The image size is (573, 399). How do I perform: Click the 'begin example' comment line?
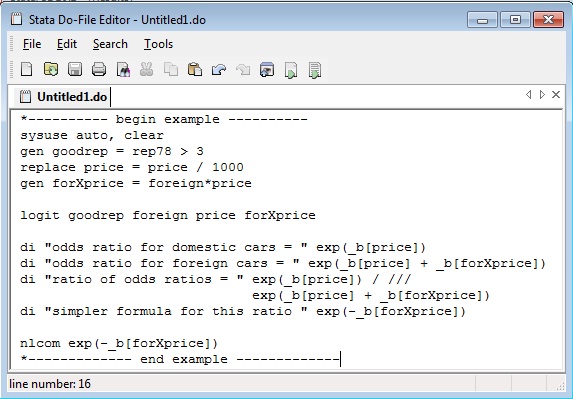point(164,119)
